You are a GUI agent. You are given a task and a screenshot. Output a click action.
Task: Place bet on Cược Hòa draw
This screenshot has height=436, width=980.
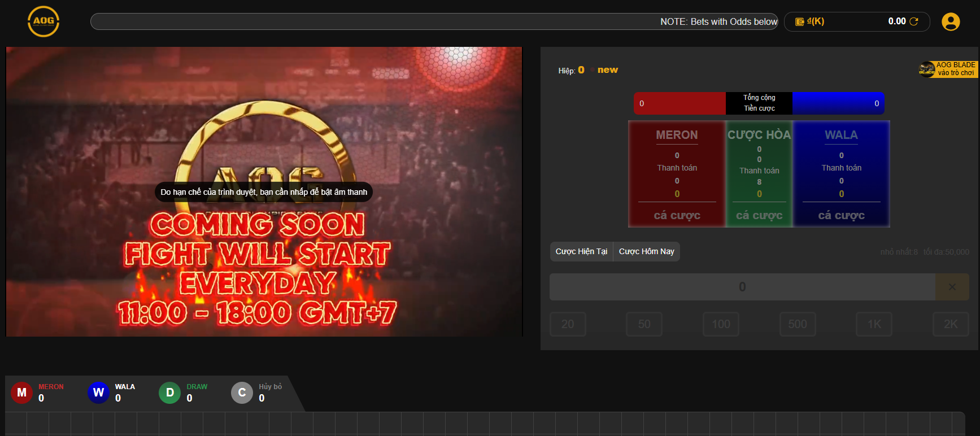pyautogui.click(x=759, y=215)
